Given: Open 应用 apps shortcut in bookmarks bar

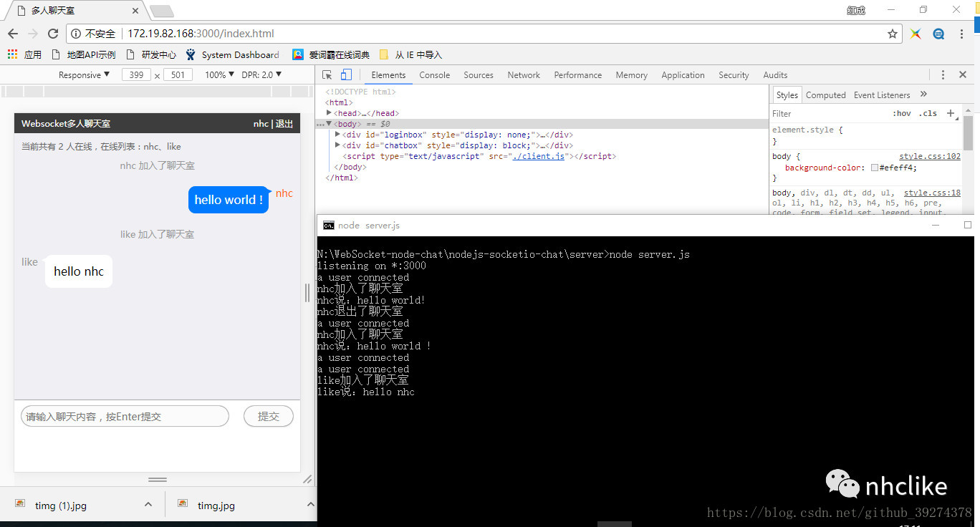Looking at the screenshot, I should point(24,54).
